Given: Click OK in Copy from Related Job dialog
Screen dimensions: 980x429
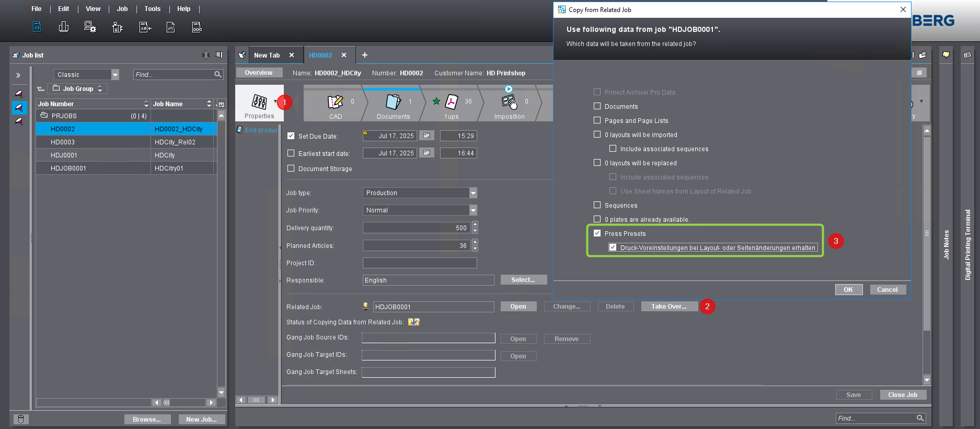Looking at the screenshot, I should point(848,290).
